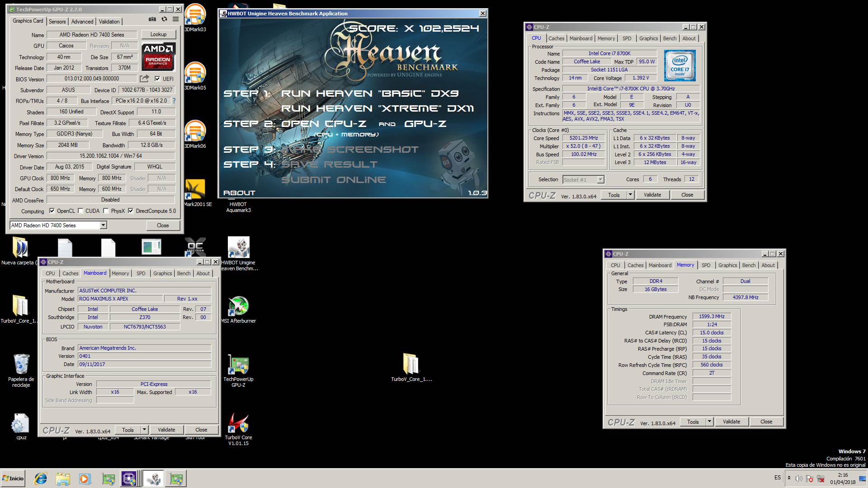
Task: Click RUN HEAVEN "XTREME" DX11
Action: [377, 108]
